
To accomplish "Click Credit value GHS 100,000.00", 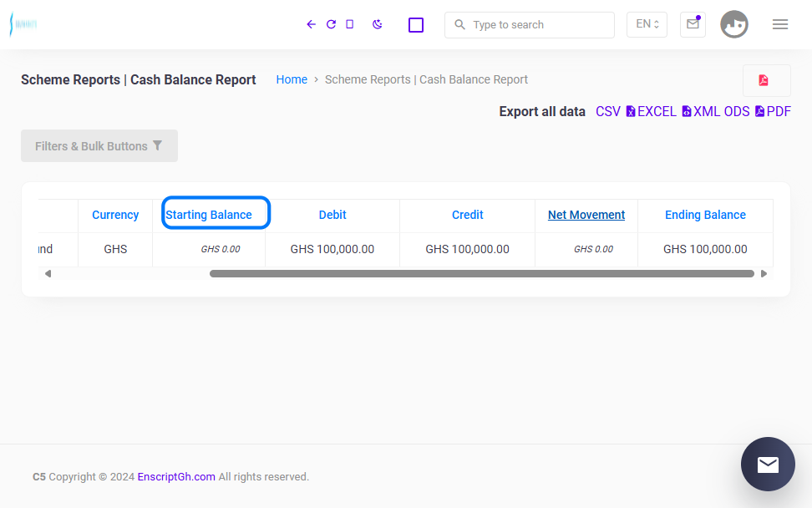I will coord(468,249).
